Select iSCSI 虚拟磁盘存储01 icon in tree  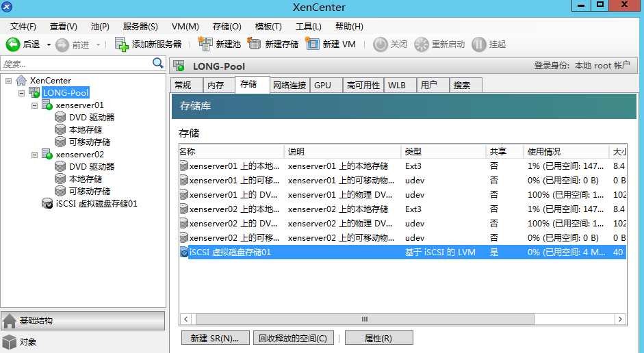(48, 204)
